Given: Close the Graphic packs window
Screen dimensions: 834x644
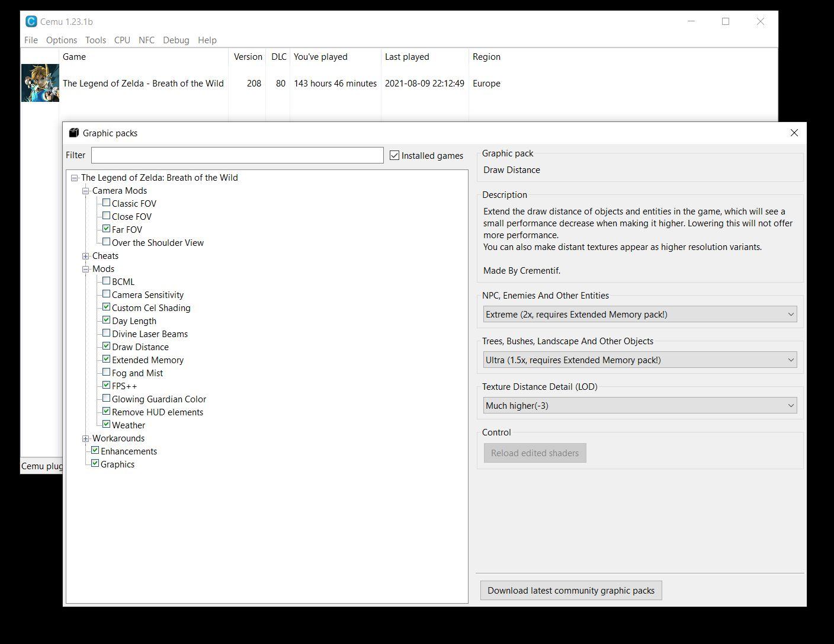Looking at the screenshot, I should click(x=794, y=133).
